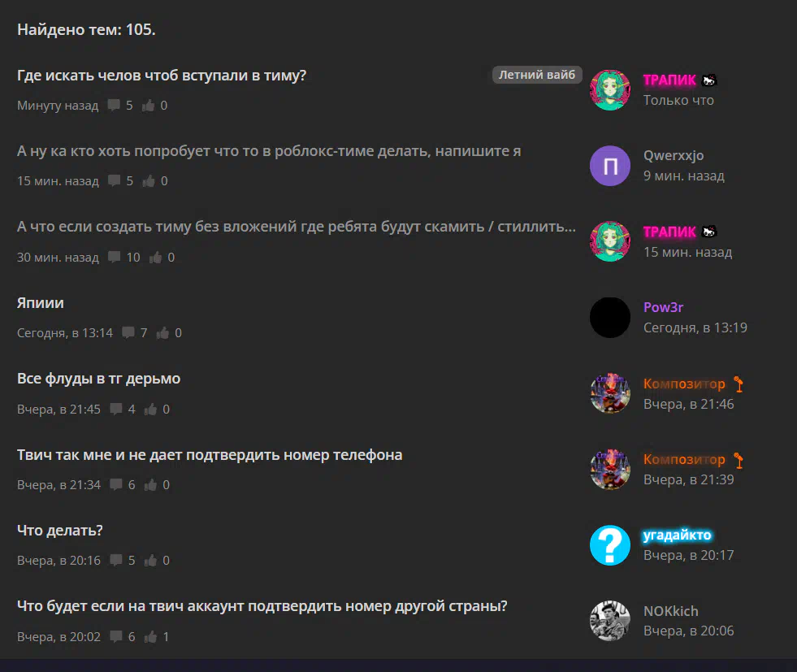The width and height of the screenshot is (797, 672).
Task: Click Pow3r's black circle avatar
Action: pos(610,318)
